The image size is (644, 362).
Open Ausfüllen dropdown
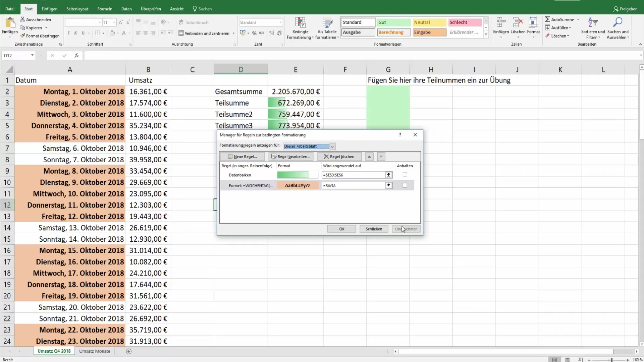pos(570,28)
